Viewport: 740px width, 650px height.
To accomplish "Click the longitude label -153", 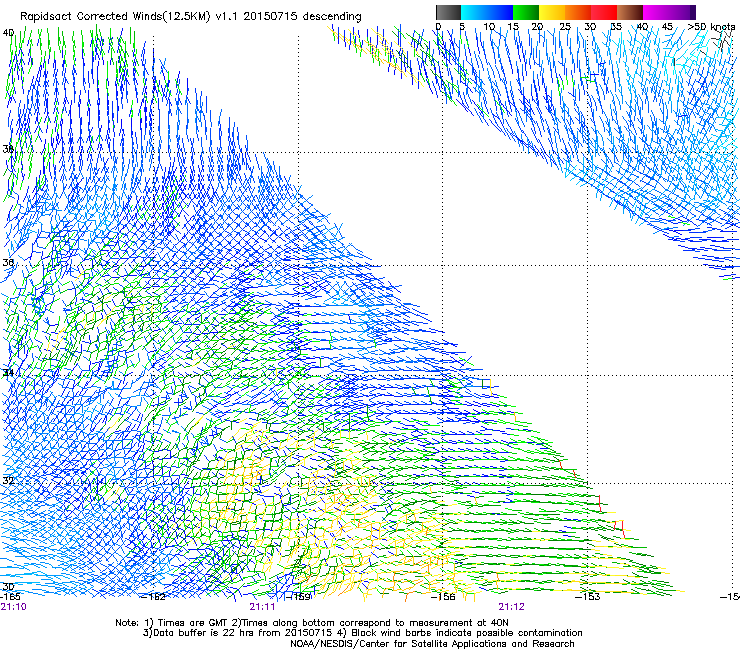I will pyautogui.click(x=588, y=597).
